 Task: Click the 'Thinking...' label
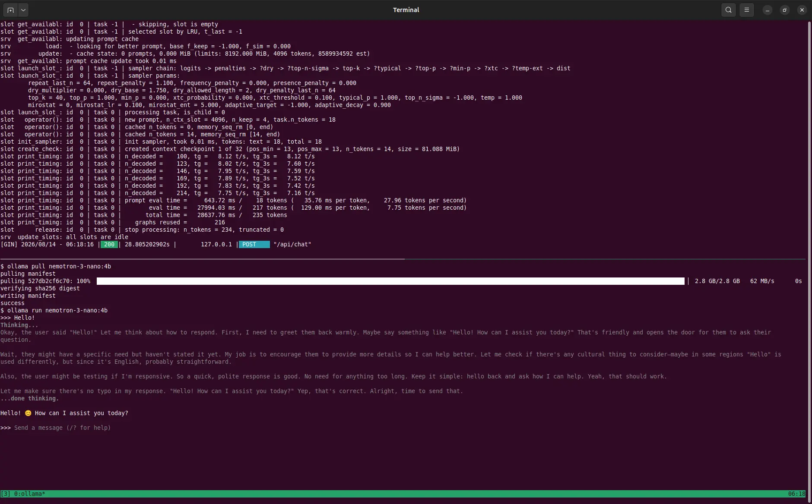[19, 325]
